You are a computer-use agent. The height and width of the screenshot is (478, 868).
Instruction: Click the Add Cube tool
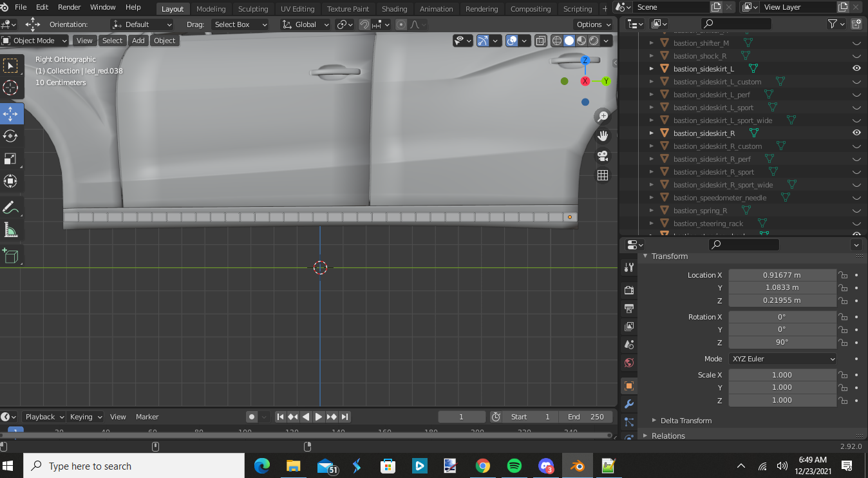pyautogui.click(x=11, y=256)
